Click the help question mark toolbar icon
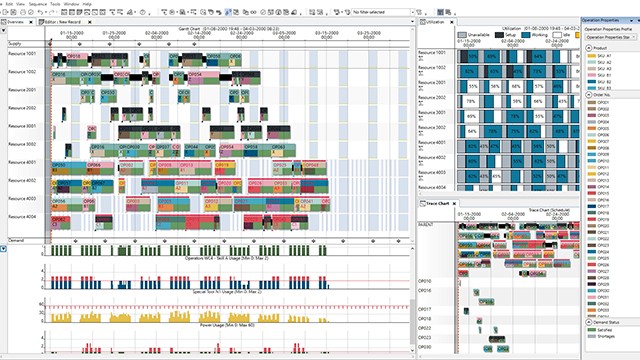This screenshot has width=640, height=360. [143, 12]
